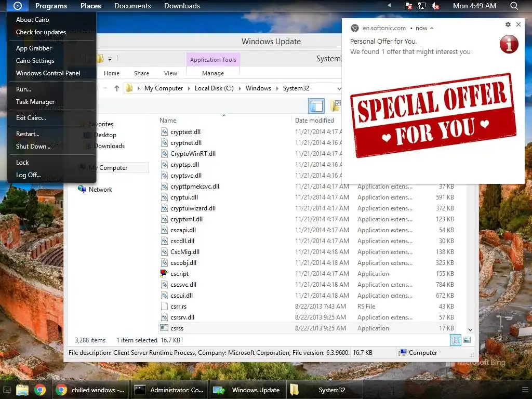Click the Network icon in navigation pane
The height and width of the screenshot is (399, 532).
pos(82,189)
